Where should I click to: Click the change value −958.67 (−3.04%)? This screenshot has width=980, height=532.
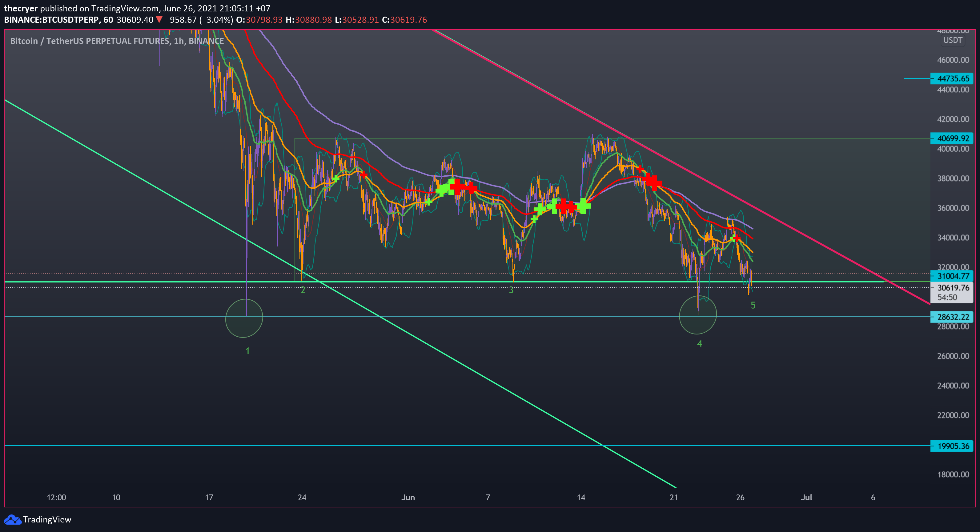(199, 20)
